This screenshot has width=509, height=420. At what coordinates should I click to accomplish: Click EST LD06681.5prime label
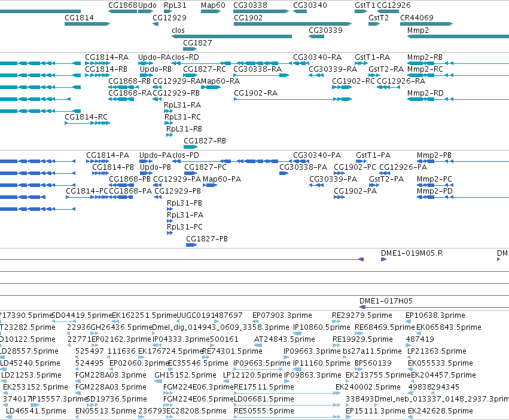pyautogui.click(x=264, y=399)
